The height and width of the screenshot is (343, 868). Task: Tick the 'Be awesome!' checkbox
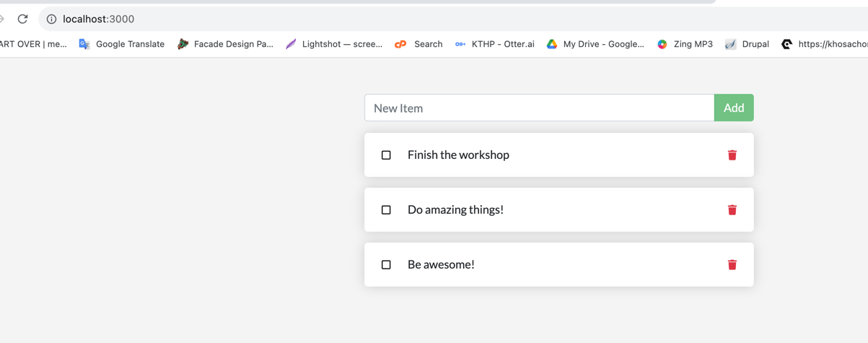tap(386, 265)
